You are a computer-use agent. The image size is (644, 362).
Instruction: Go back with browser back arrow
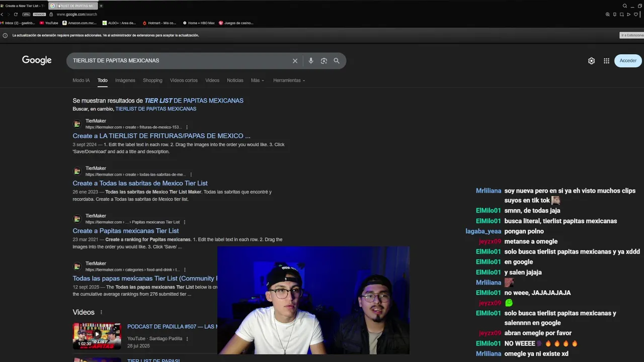2,15
